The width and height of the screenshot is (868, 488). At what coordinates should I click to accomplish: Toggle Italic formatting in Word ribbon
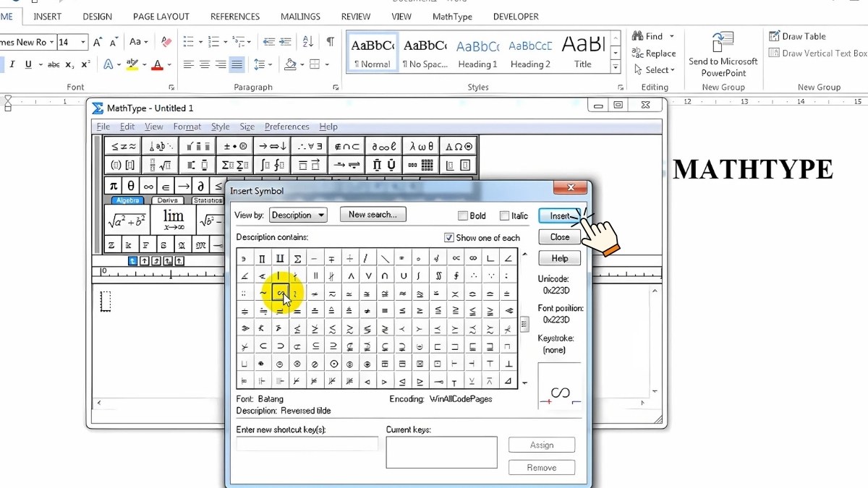12,64
